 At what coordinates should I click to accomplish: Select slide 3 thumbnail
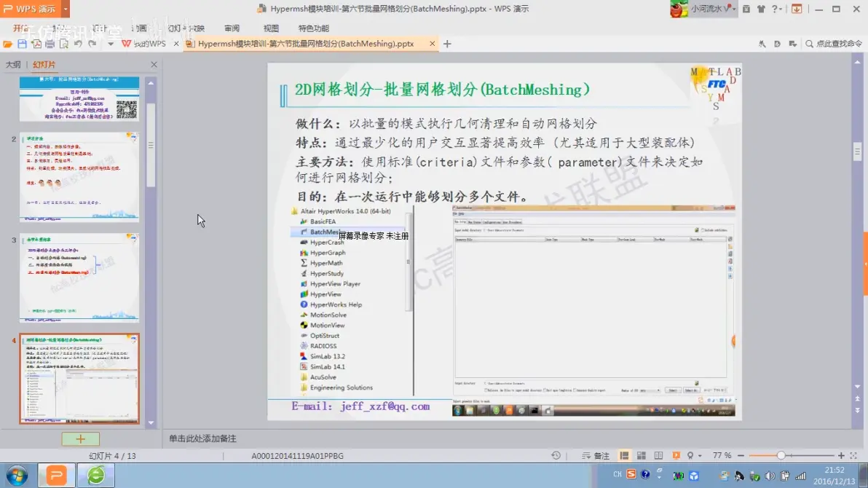pyautogui.click(x=79, y=278)
